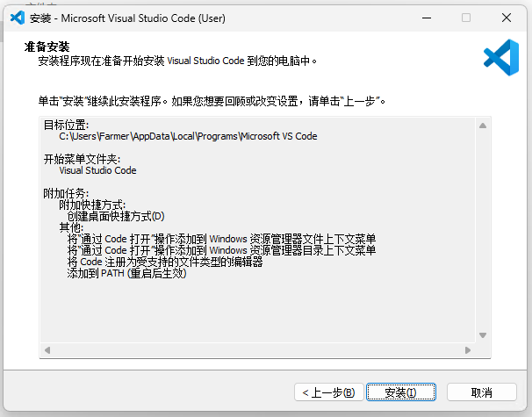
Task: Click the 目标位置 label
Action: click(x=66, y=125)
